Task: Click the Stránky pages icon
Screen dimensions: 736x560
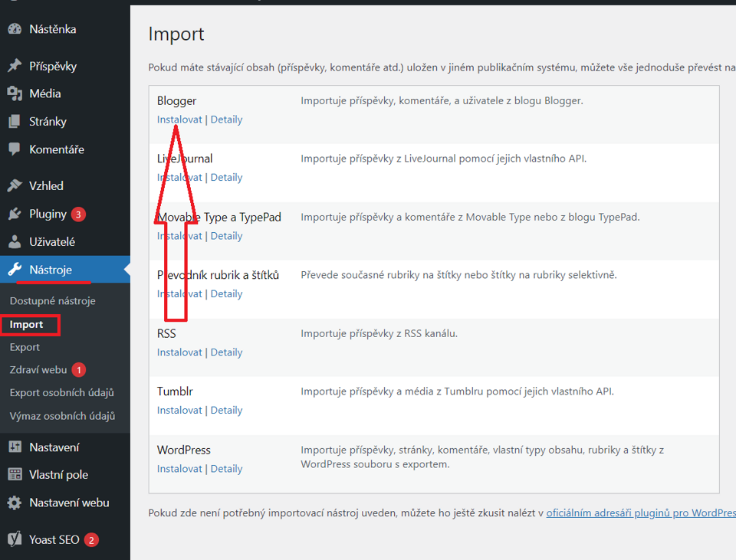Action: (x=15, y=122)
